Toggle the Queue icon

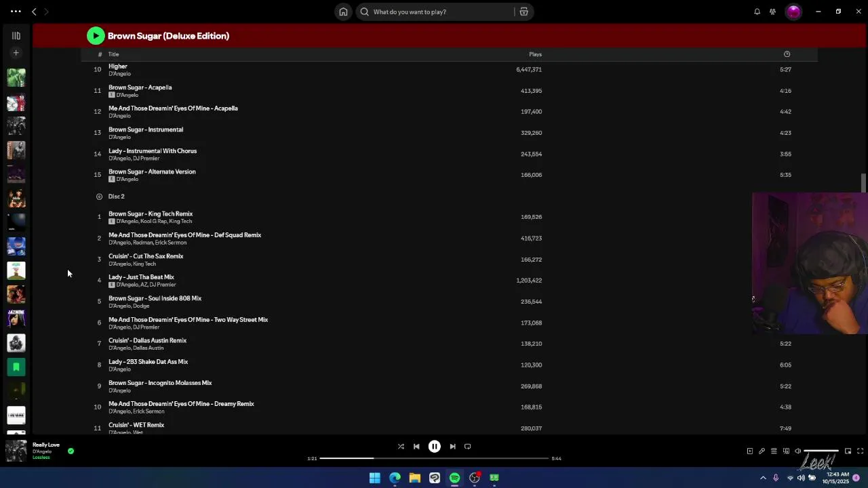click(774, 451)
